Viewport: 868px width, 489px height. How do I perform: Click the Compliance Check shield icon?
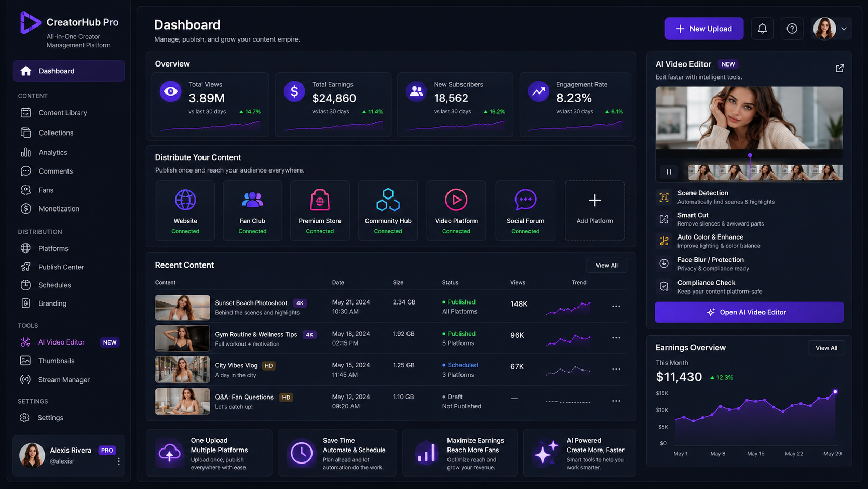(x=664, y=286)
